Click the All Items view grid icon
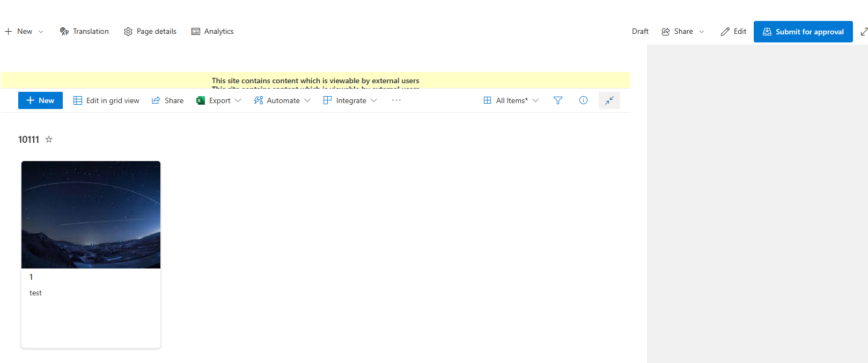This screenshot has width=868, height=363. point(487,100)
